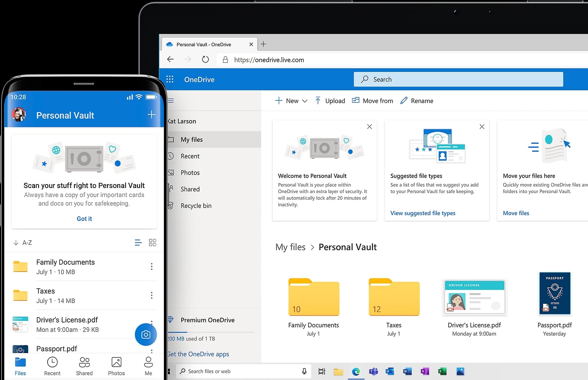Click the Got it button
The height and width of the screenshot is (380, 588).
84,218
